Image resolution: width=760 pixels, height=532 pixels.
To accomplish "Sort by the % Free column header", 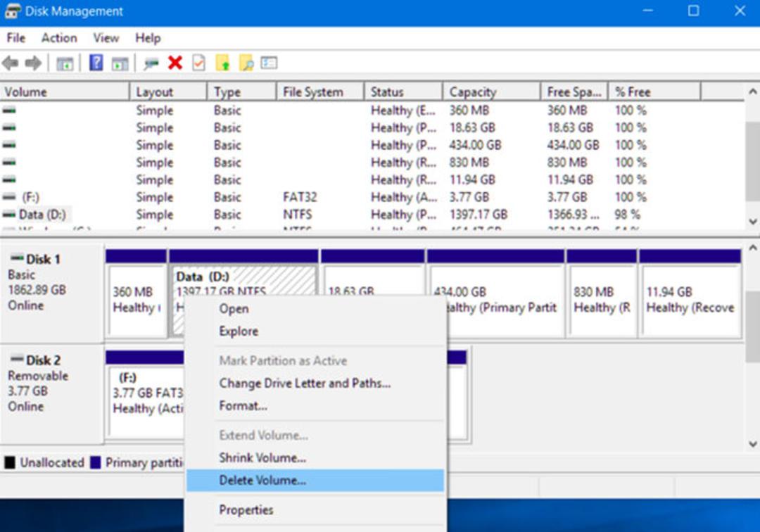I will tap(654, 91).
